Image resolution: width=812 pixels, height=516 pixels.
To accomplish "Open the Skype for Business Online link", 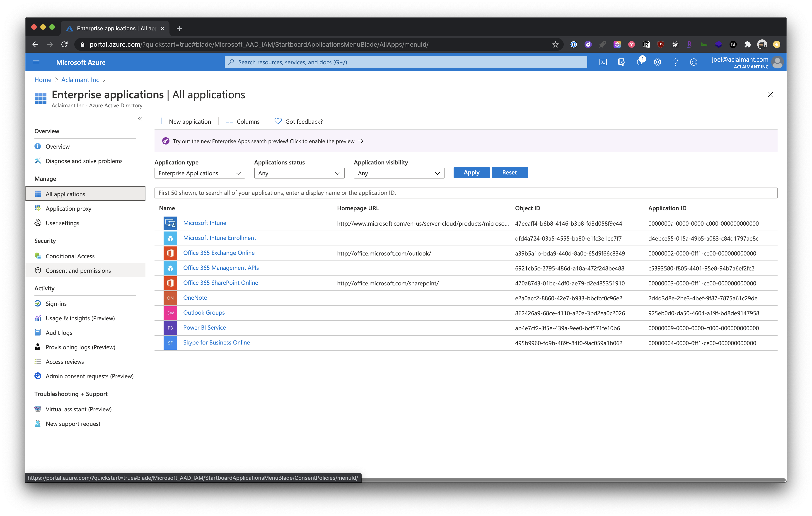I will [217, 343].
